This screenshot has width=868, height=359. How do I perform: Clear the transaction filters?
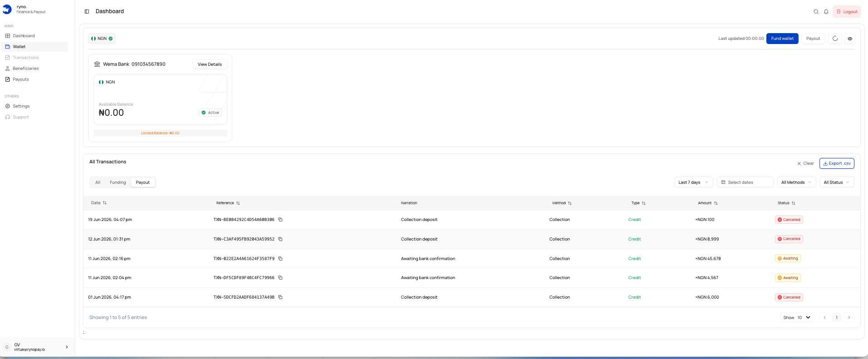805,163
